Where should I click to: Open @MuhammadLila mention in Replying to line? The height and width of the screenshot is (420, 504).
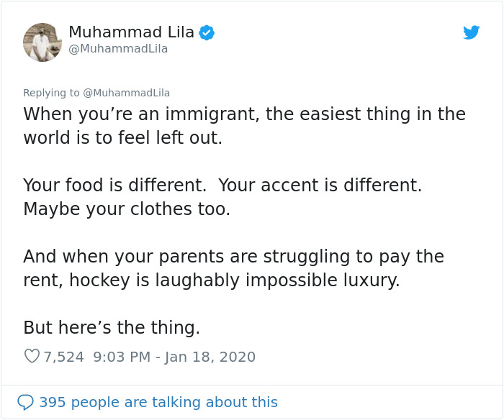[126, 93]
